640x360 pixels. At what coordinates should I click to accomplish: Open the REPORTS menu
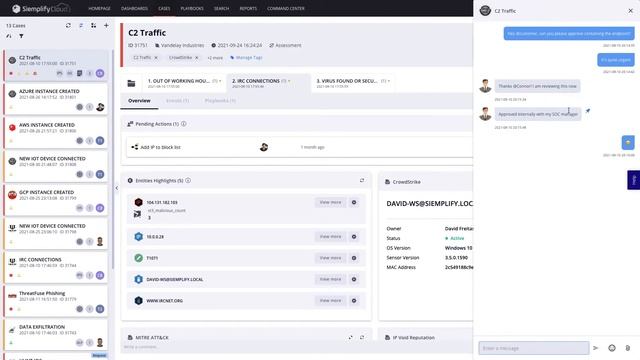click(x=248, y=9)
